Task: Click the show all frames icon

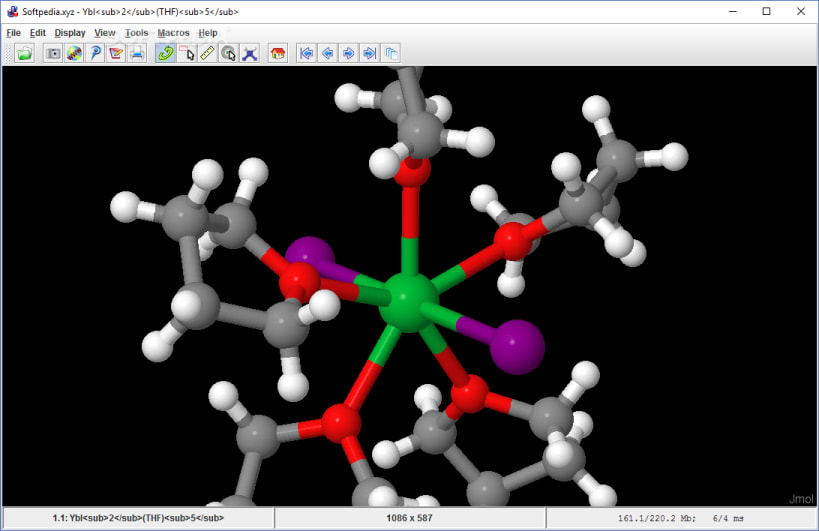Action: pyautogui.click(x=391, y=53)
